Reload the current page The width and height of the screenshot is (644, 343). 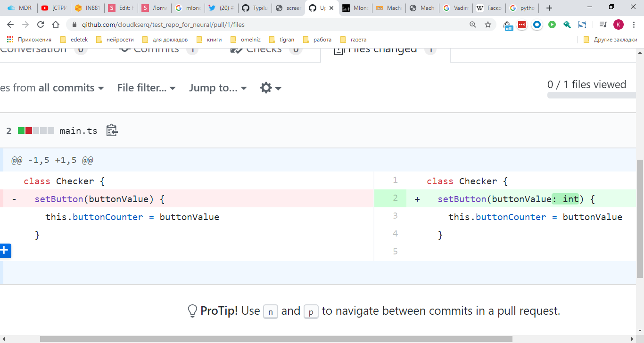[41, 24]
